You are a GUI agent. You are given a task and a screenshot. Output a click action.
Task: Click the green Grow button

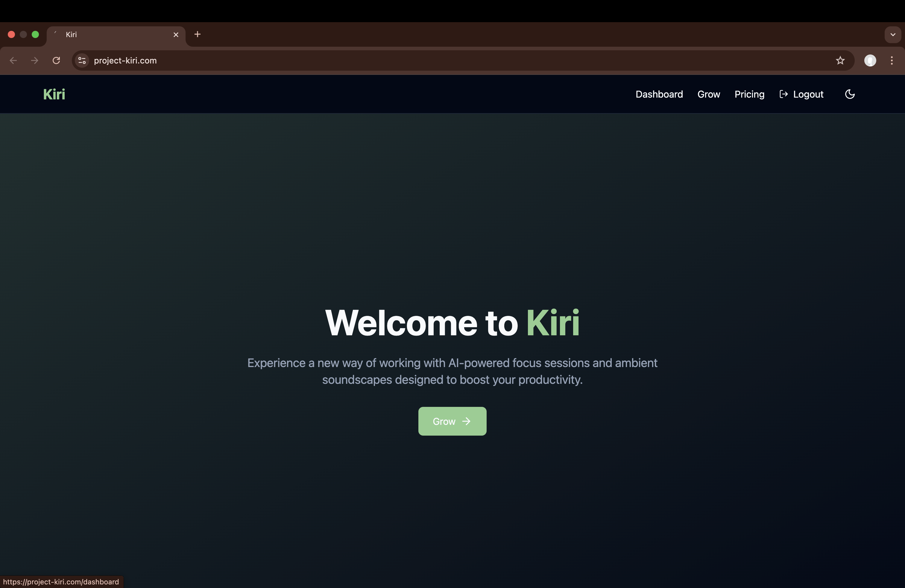452,421
